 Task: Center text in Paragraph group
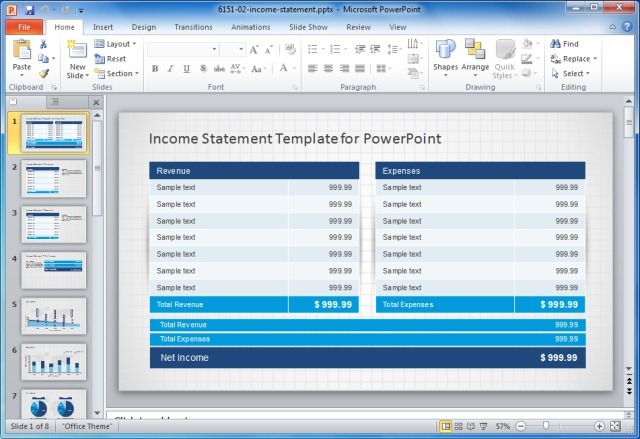point(329,69)
